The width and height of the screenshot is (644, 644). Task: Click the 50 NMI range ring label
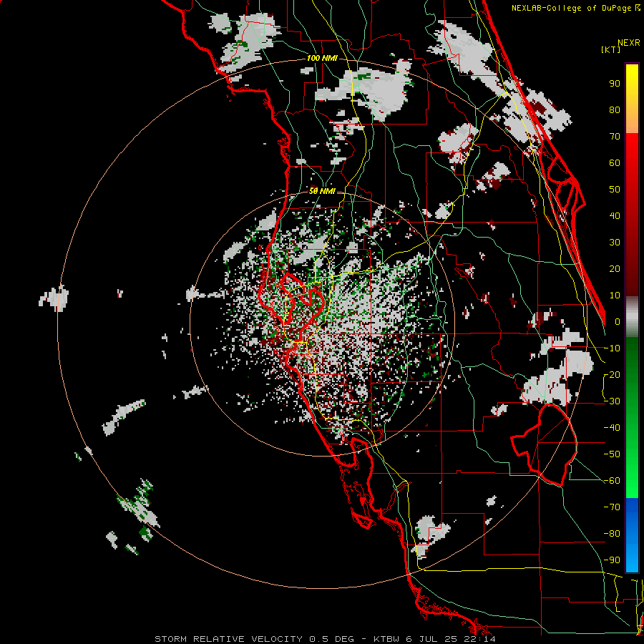point(322,191)
